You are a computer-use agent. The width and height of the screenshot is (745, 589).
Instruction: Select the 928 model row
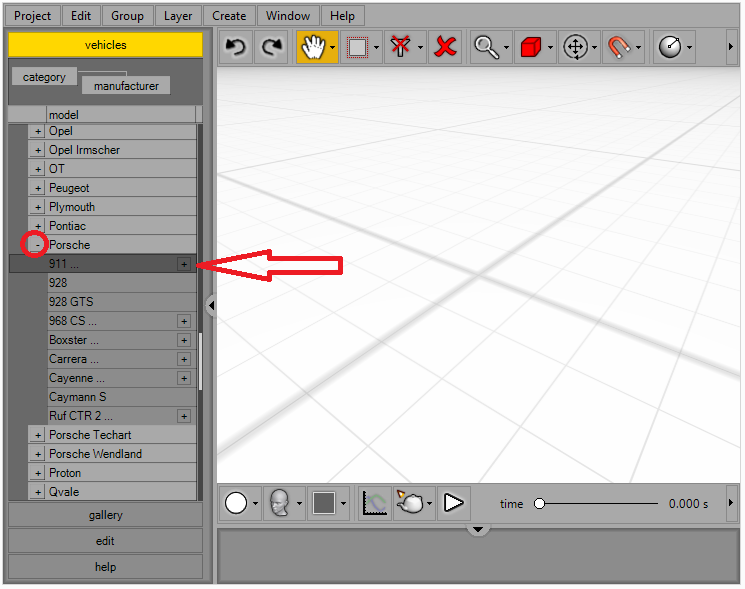pos(122,283)
